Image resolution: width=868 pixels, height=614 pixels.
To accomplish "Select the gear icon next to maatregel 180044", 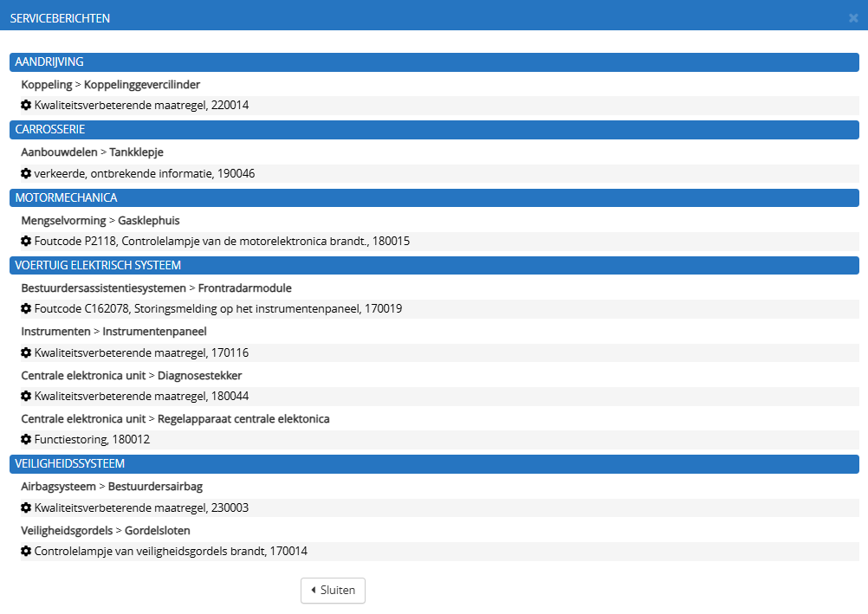I will [25, 396].
